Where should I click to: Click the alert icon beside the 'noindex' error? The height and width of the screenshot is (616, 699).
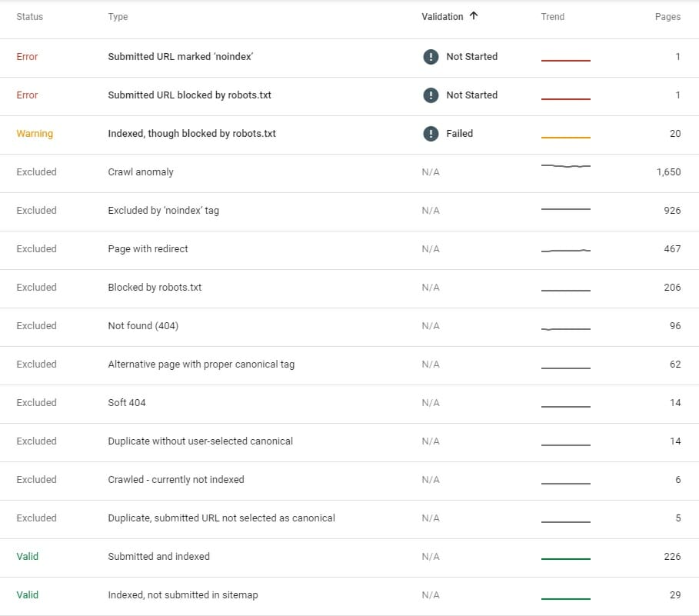coord(431,56)
